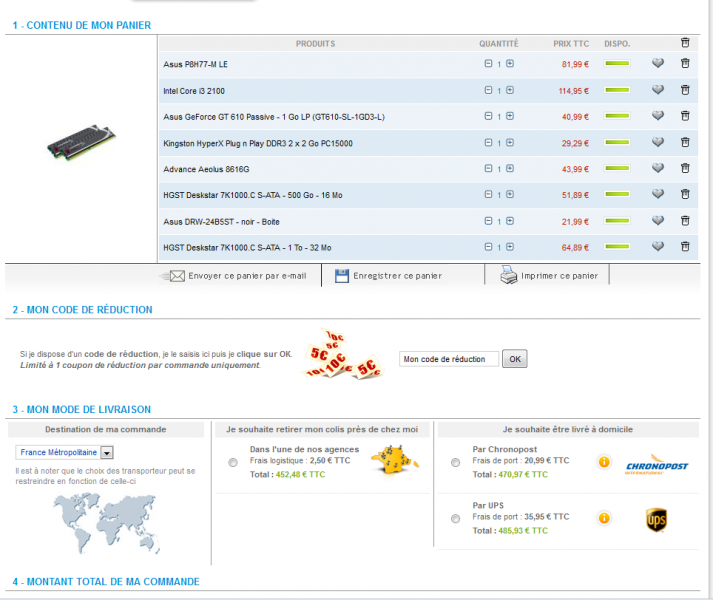Select pickup in one of our agencies
713x600 pixels.
pos(233,463)
